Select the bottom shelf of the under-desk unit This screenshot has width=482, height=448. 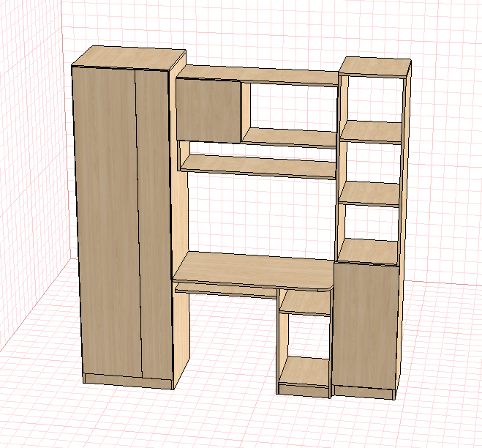304,372
